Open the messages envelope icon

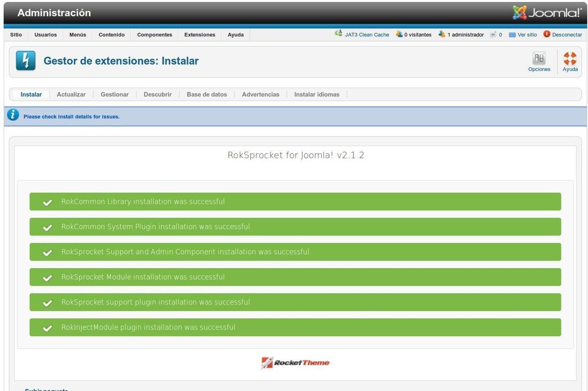493,34
